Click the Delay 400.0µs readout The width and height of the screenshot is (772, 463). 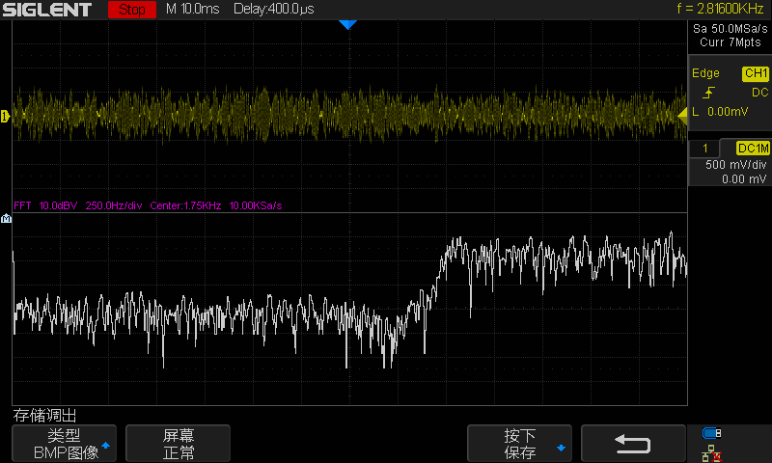(273, 10)
